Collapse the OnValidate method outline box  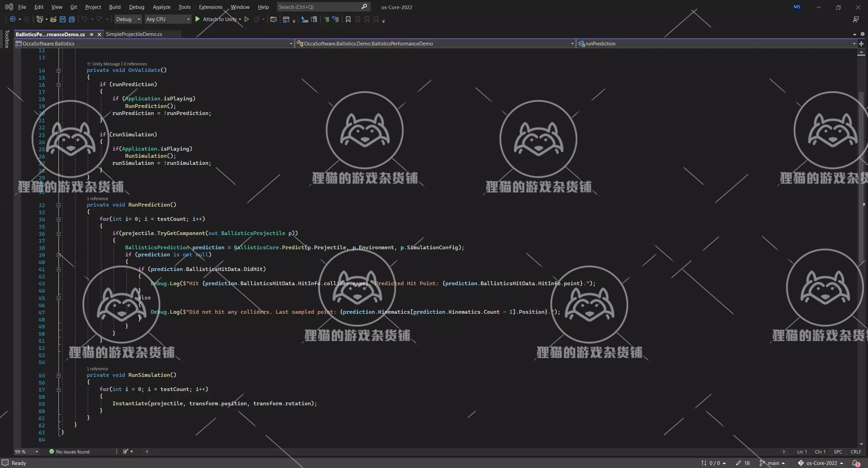click(59, 71)
